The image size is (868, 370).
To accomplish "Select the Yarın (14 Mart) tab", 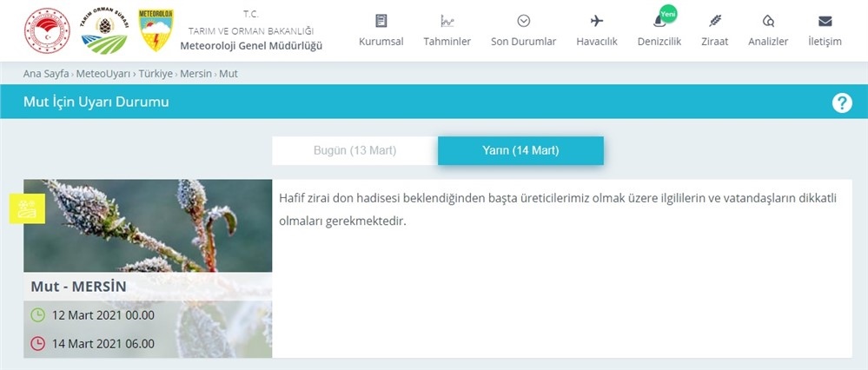I will (x=520, y=150).
